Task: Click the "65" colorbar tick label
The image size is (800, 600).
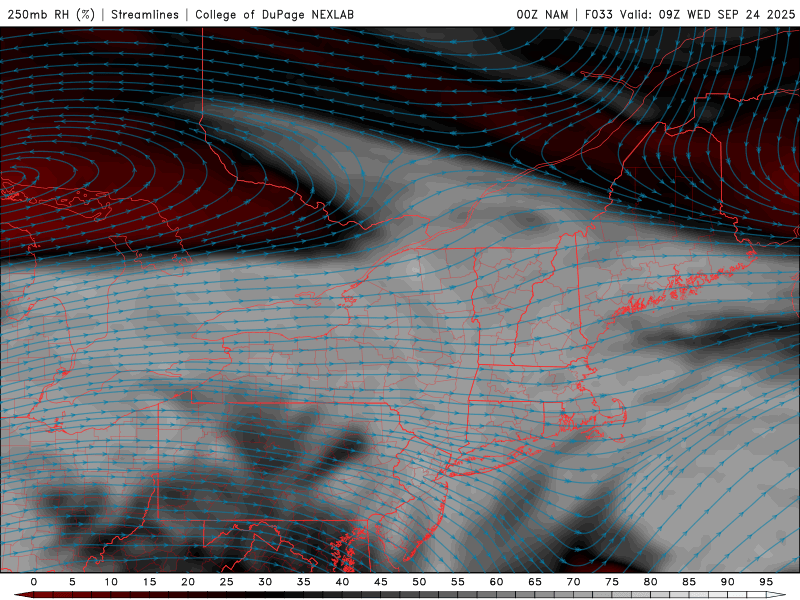Action: (x=535, y=582)
